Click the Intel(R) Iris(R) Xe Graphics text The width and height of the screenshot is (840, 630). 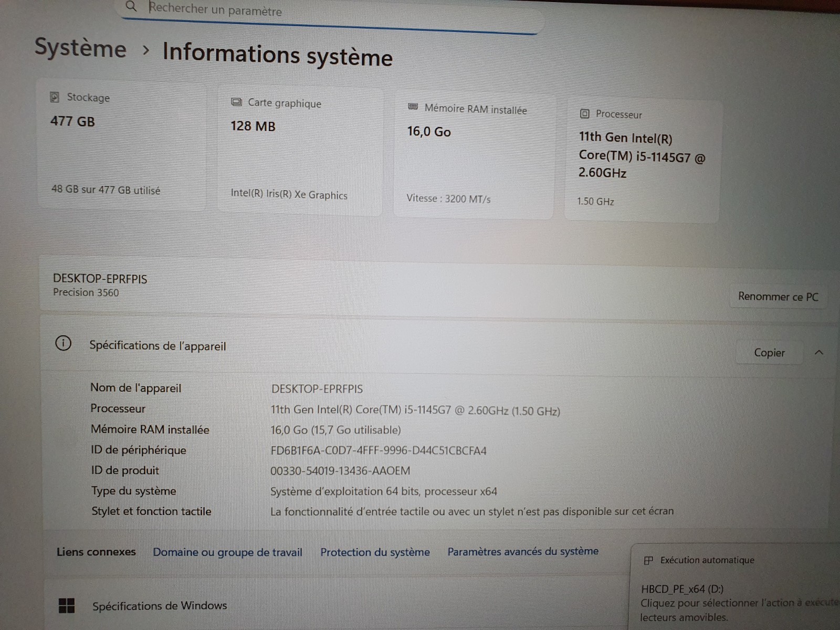click(289, 194)
